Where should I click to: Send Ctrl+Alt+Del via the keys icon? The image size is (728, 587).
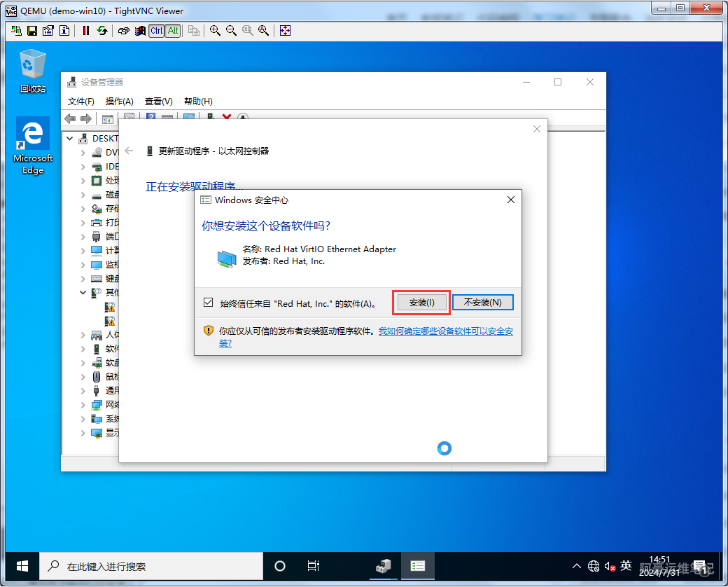[x=123, y=31]
